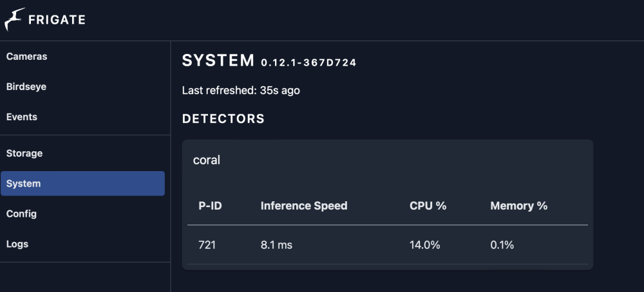Open the Cameras page
Image resolution: width=644 pixels, height=292 pixels.
click(26, 57)
